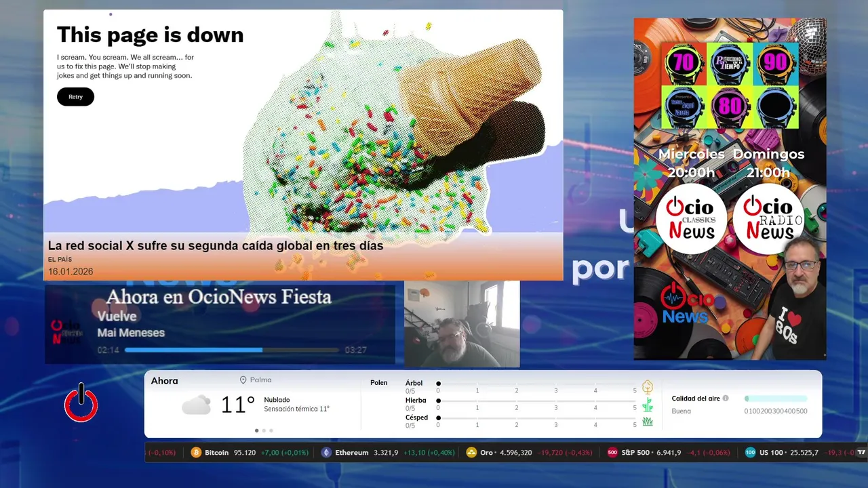Click the info icon next to Calidad del aire
This screenshot has width=868, height=488.
click(726, 399)
